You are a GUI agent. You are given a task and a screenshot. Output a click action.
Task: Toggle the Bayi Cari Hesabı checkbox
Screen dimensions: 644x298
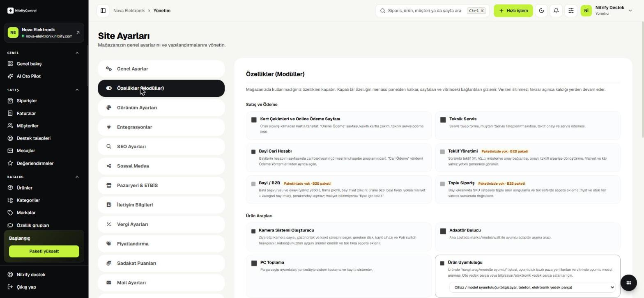(253, 152)
